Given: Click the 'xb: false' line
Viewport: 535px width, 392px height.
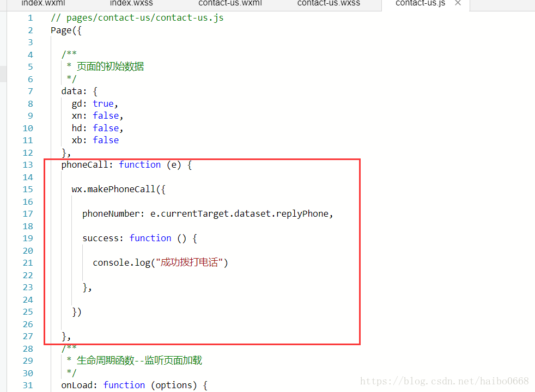Looking at the screenshot, I should click(95, 140).
